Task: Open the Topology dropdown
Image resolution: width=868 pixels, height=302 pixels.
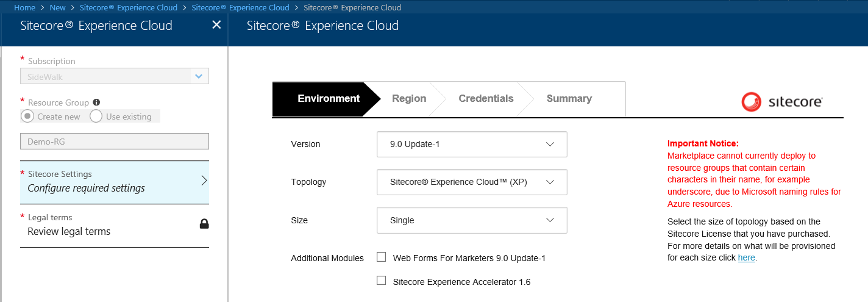Action: 472,182
